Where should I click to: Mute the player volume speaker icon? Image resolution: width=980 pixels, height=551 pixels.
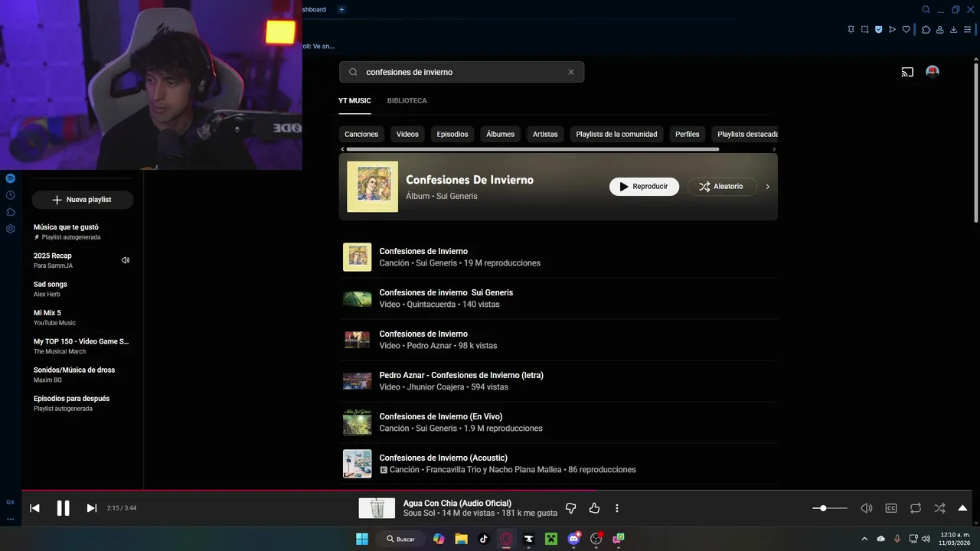[x=867, y=508]
